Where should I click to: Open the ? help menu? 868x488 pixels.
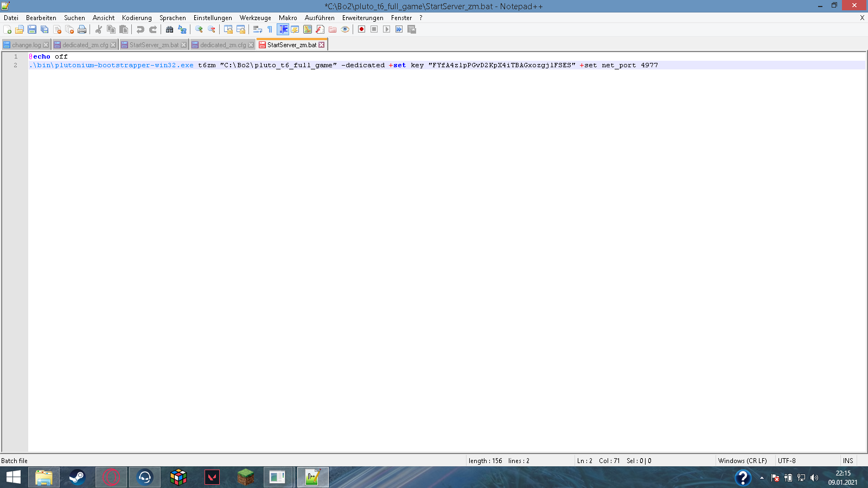(420, 18)
